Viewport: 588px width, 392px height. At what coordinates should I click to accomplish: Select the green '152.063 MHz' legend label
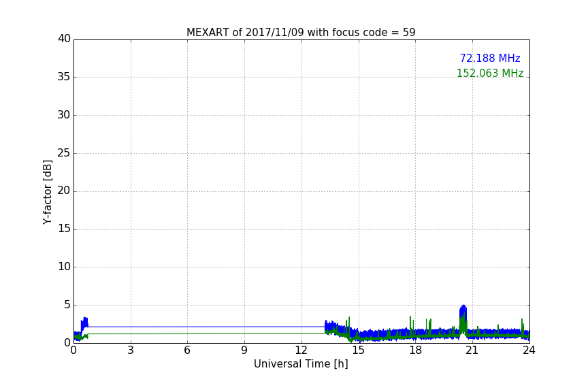click(x=490, y=73)
